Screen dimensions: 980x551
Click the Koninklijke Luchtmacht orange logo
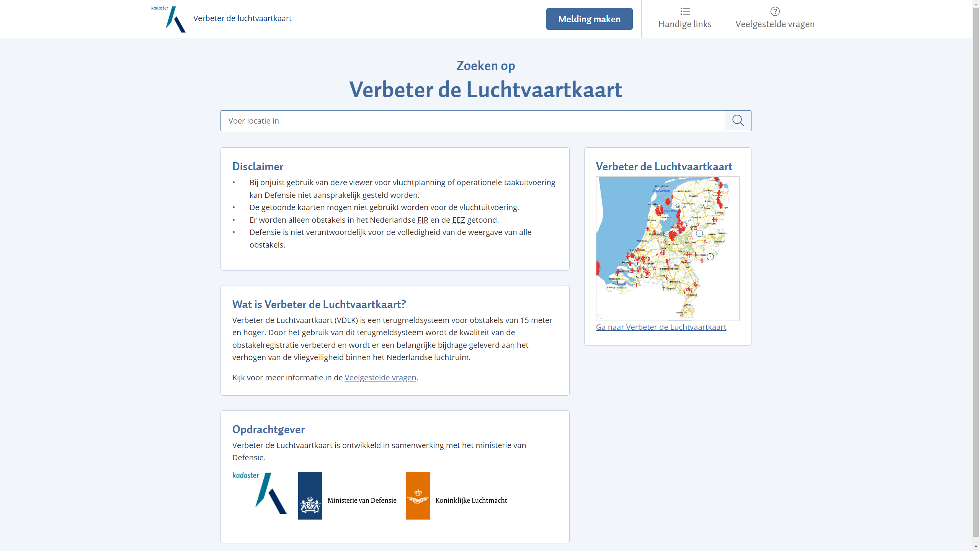[418, 496]
